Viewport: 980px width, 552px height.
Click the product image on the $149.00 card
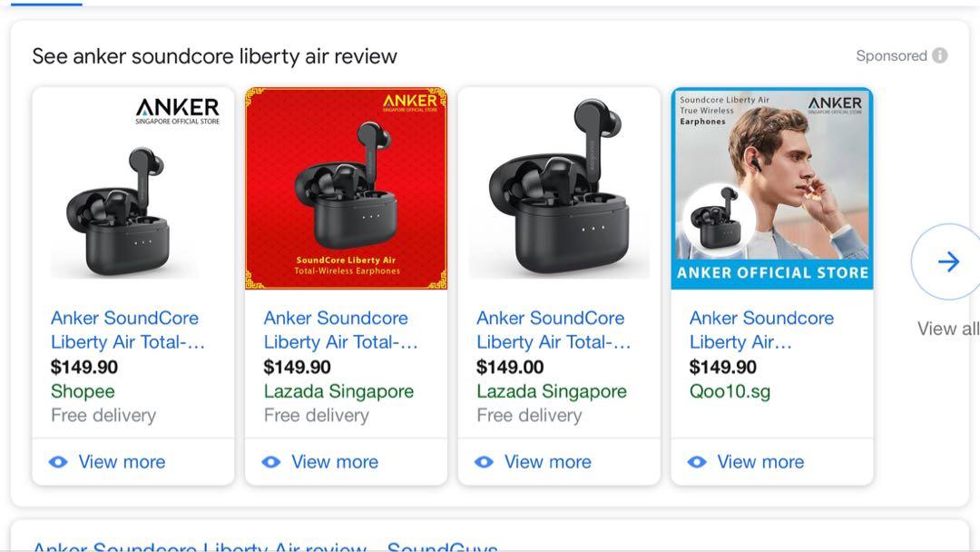[x=558, y=188]
